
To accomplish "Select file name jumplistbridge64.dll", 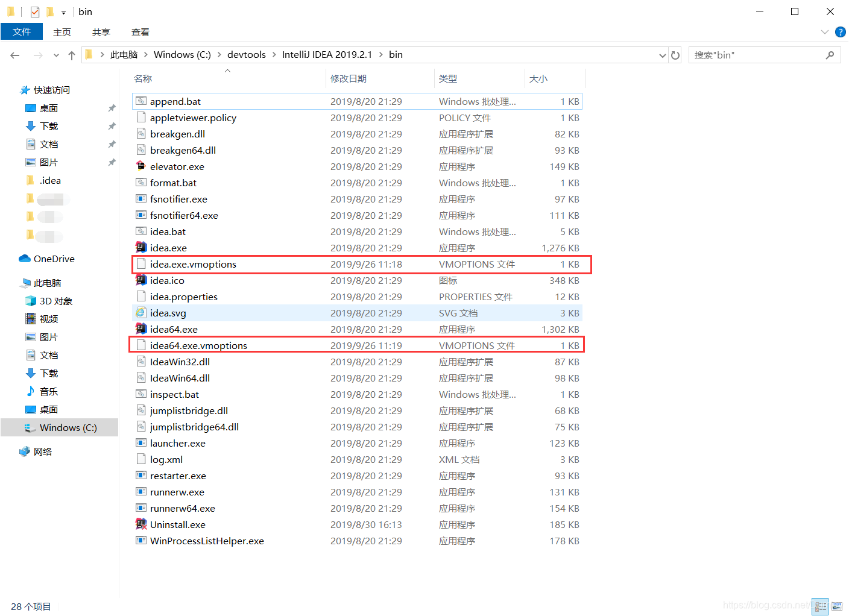I will 194,427.
